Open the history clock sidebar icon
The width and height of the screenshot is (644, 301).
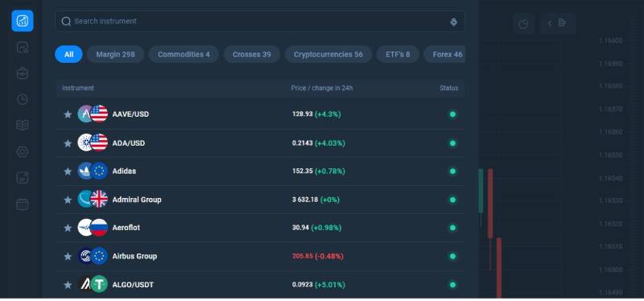23,99
